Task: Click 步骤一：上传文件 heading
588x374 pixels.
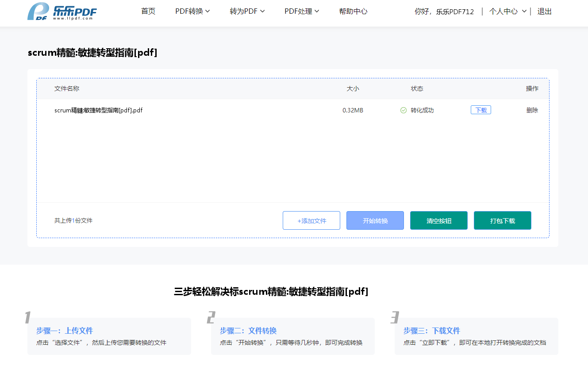Action: pos(65,331)
